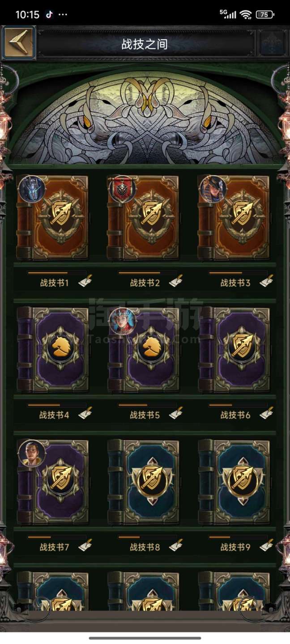
Task: Tap the pencil icon beside 战技书5
Action: pyautogui.click(x=176, y=413)
